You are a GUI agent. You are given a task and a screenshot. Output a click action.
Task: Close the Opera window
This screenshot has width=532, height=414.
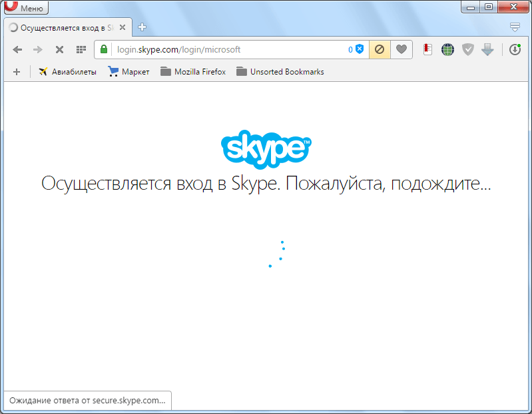513,7
